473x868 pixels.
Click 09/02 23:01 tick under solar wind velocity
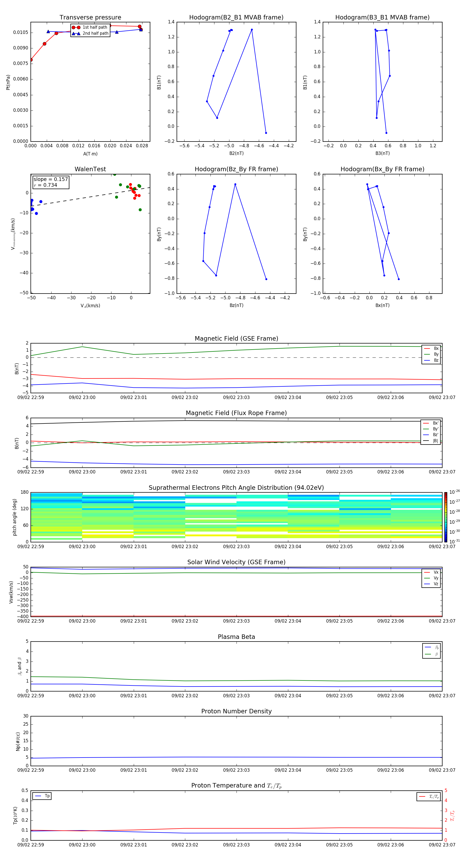click(x=134, y=621)
